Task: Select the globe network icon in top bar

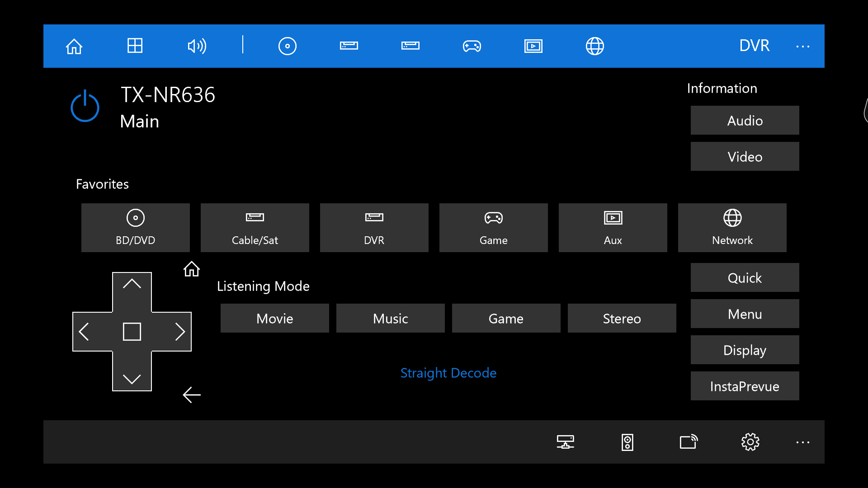Action: [594, 46]
